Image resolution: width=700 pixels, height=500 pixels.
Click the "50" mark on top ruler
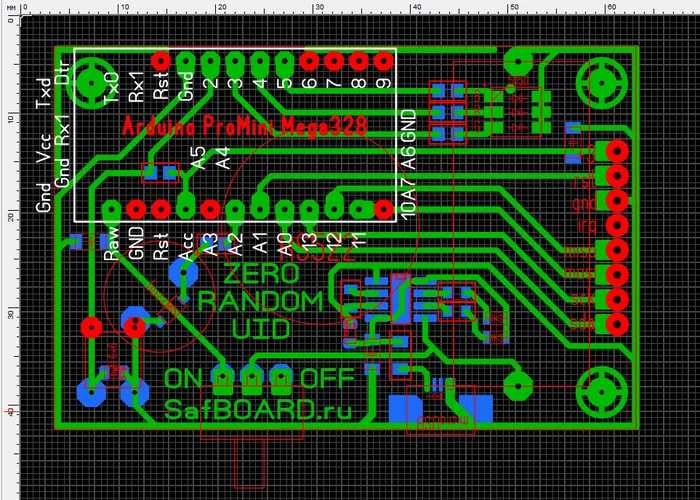pos(514,7)
